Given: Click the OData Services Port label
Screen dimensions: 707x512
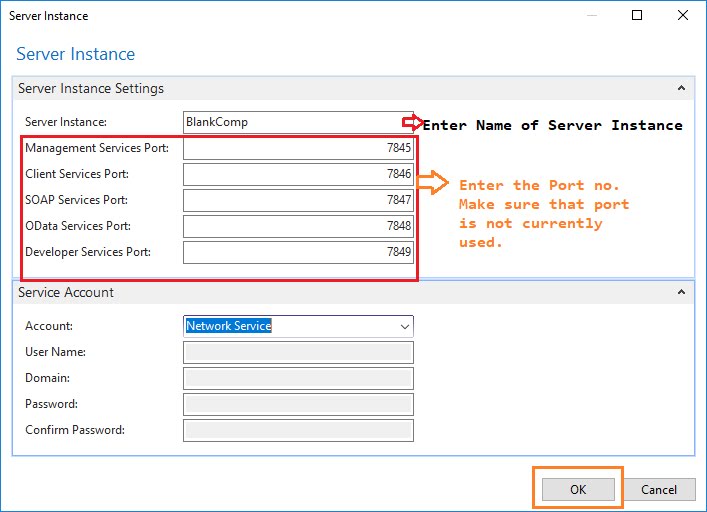Looking at the screenshot, I should pos(78,226).
